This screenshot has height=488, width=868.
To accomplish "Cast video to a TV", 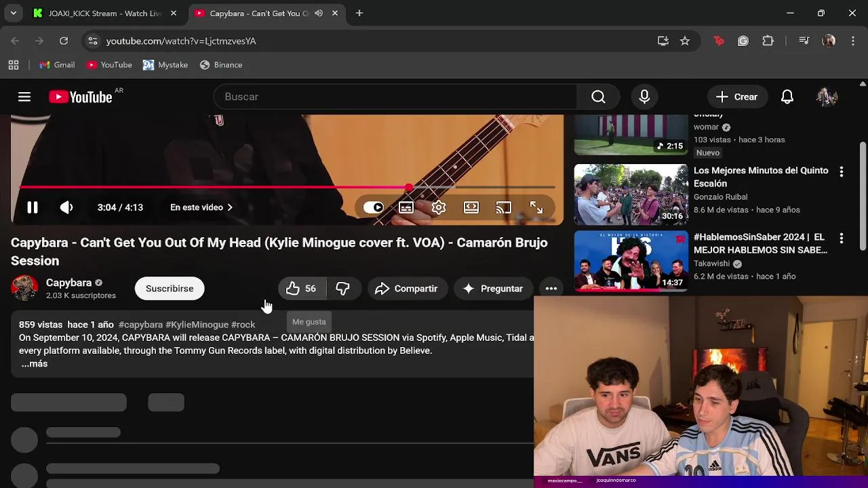I will (504, 207).
